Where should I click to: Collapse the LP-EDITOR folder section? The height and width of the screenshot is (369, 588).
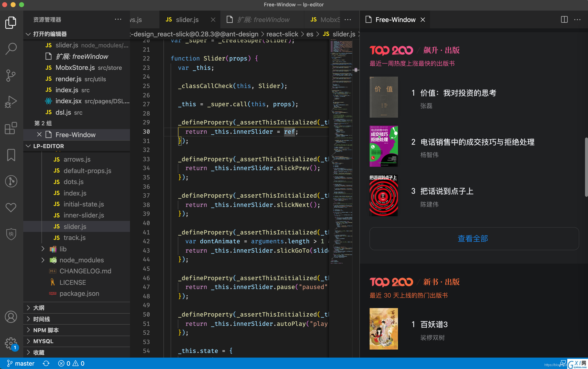tap(28, 146)
